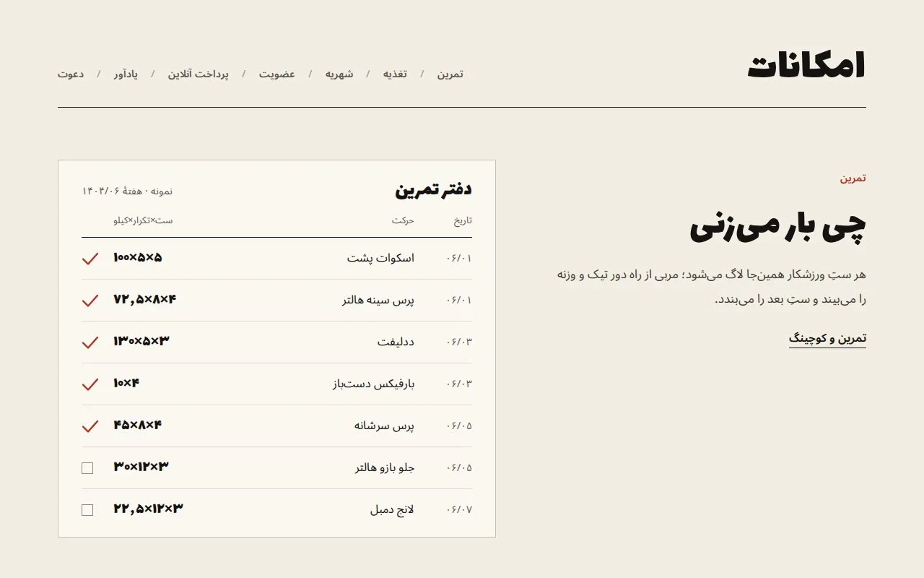
Task: Select the ۱۳۰×۵×۳ set value
Action: pos(141,341)
